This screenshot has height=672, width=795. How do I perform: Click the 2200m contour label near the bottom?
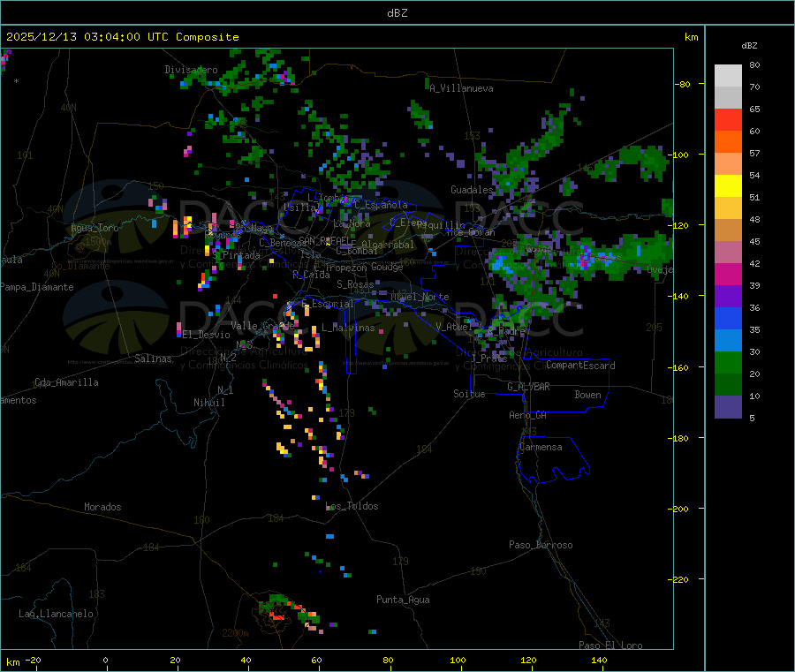tap(235, 633)
